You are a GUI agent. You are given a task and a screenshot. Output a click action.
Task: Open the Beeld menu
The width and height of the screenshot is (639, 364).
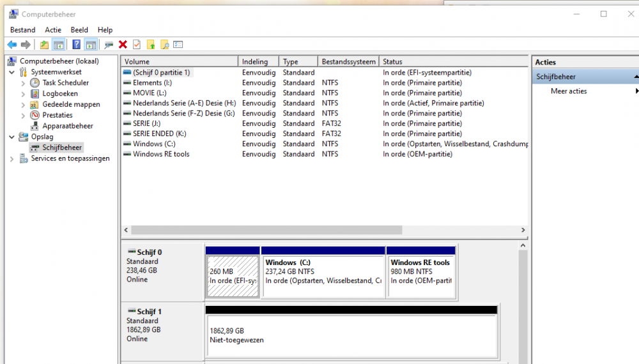click(79, 30)
